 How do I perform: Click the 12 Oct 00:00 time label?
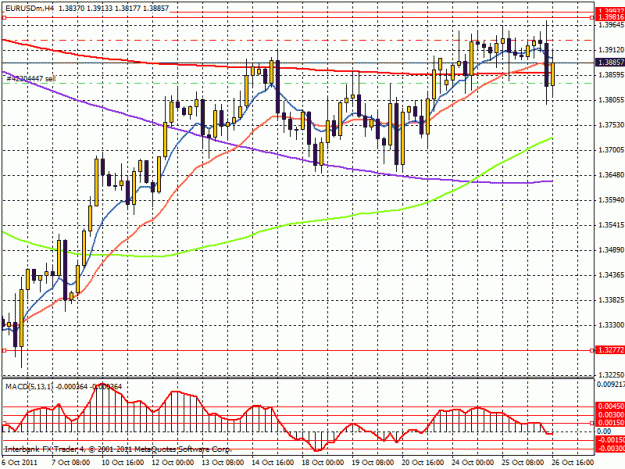(173, 462)
